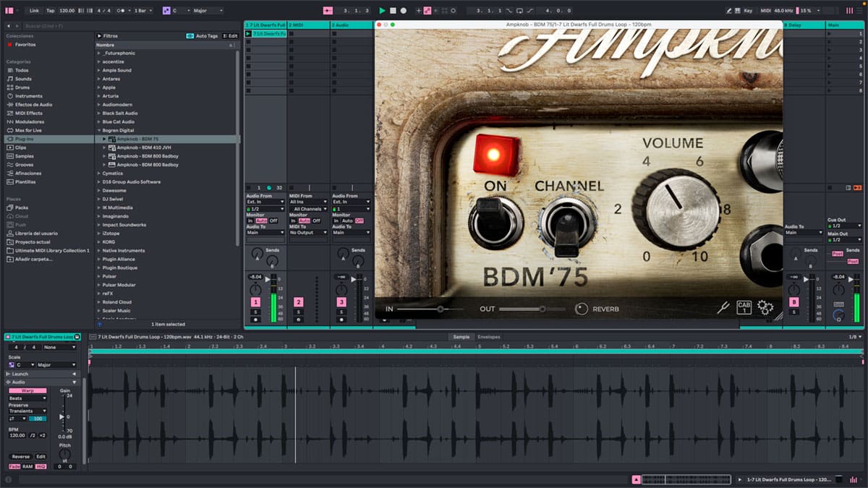Open the All Channels MIDI dropdown
The height and width of the screenshot is (488, 868).
(x=309, y=209)
